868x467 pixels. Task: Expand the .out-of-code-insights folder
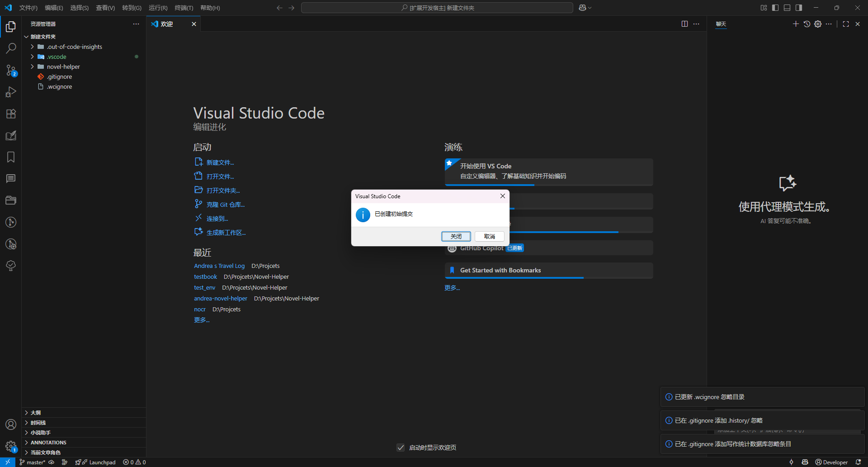(x=74, y=47)
